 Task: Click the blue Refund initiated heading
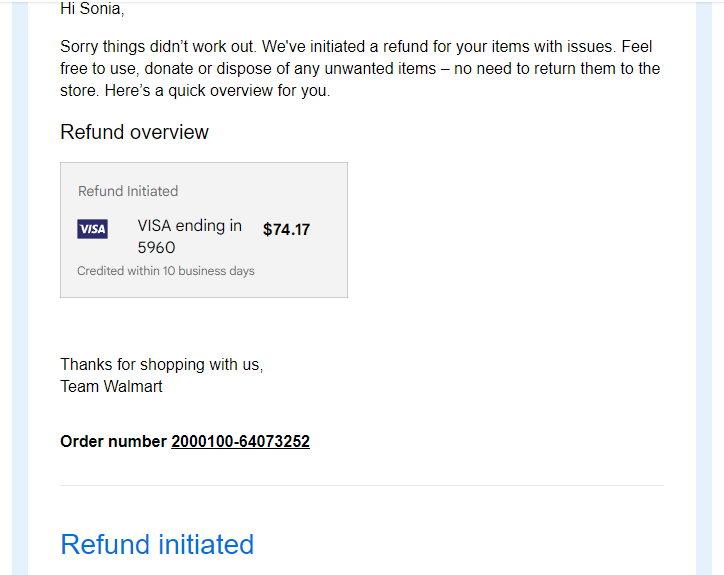click(x=157, y=545)
